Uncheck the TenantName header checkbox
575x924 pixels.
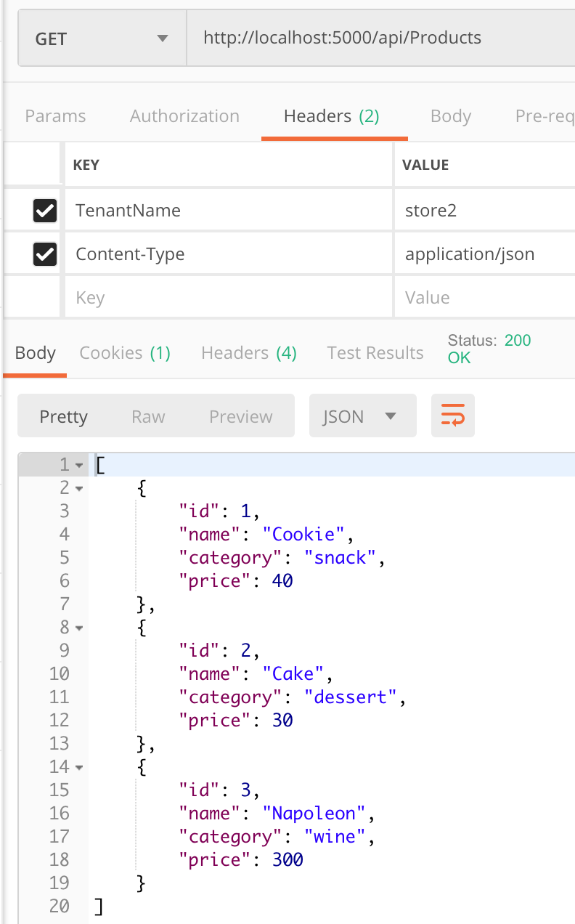45,211
